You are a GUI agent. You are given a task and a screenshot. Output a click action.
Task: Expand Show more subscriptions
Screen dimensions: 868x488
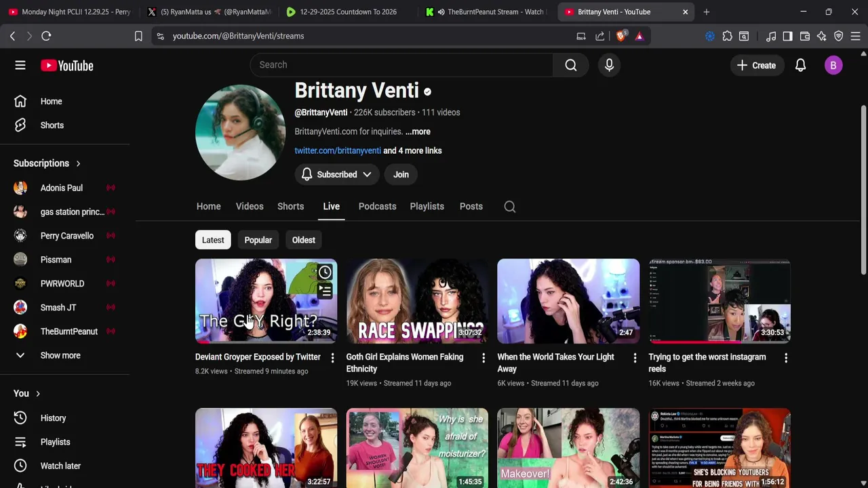coord(60,356)
